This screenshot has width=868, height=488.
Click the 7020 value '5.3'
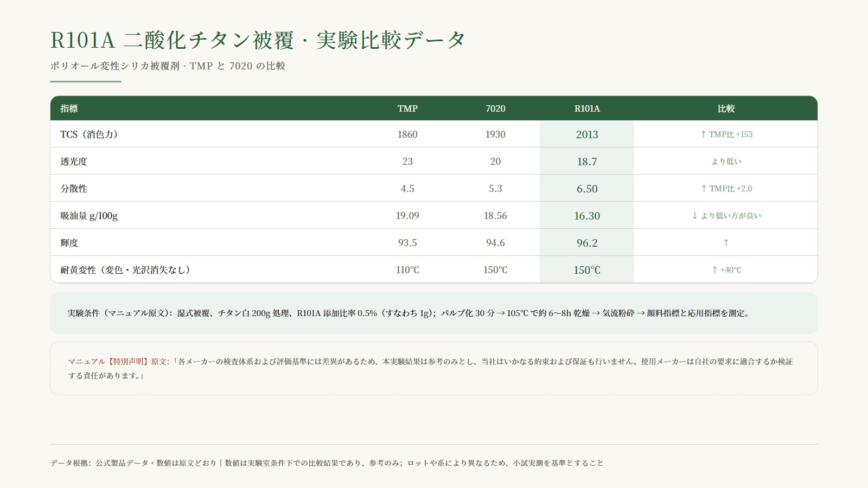click(x=495, y=189)
